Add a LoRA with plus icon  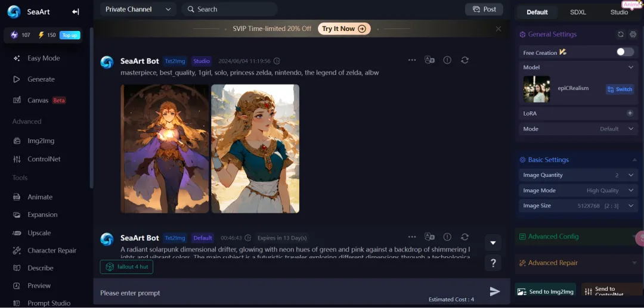click(630, 113)
